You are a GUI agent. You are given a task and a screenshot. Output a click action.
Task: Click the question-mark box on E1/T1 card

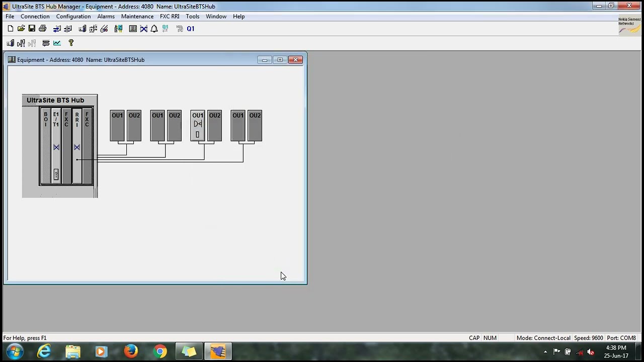click(56, 174)
